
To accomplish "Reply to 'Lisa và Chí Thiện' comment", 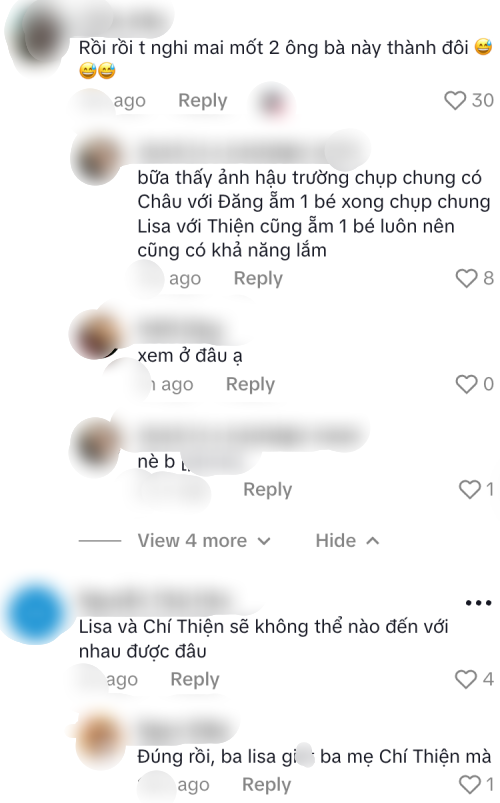I will pyautogui.click(x=195, y=679).
